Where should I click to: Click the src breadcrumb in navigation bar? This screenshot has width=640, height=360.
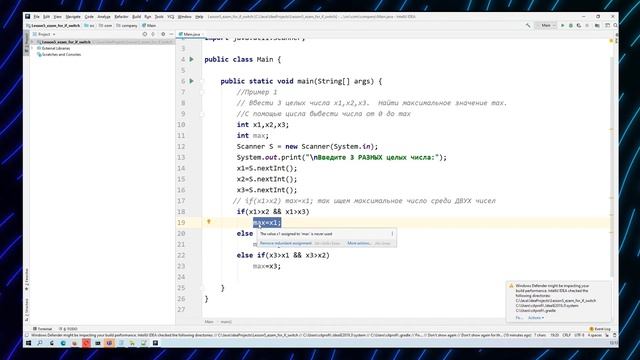[89, 25]
